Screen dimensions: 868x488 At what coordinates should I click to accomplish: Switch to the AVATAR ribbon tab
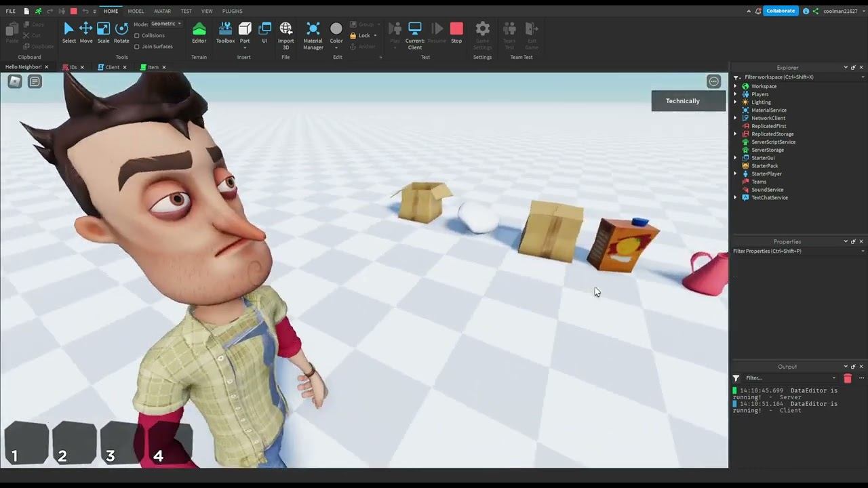coord(162,11)
